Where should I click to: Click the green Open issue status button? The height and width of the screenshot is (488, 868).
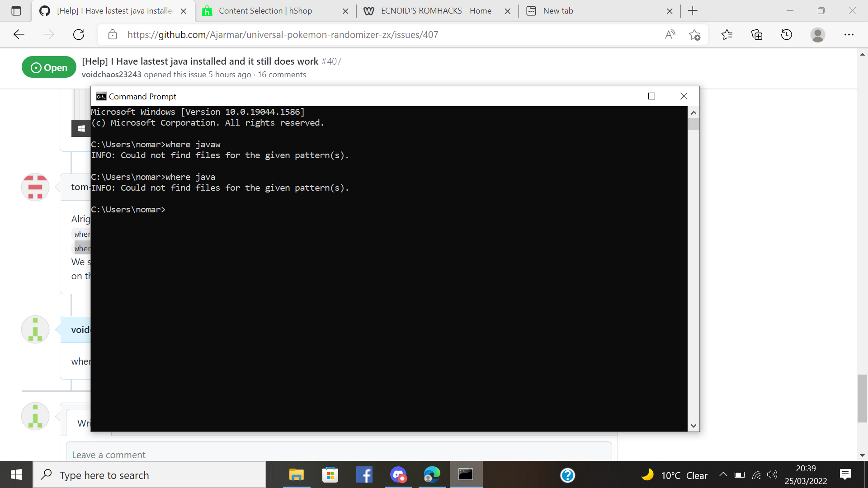pyautogui.click(x=48, y=67)
